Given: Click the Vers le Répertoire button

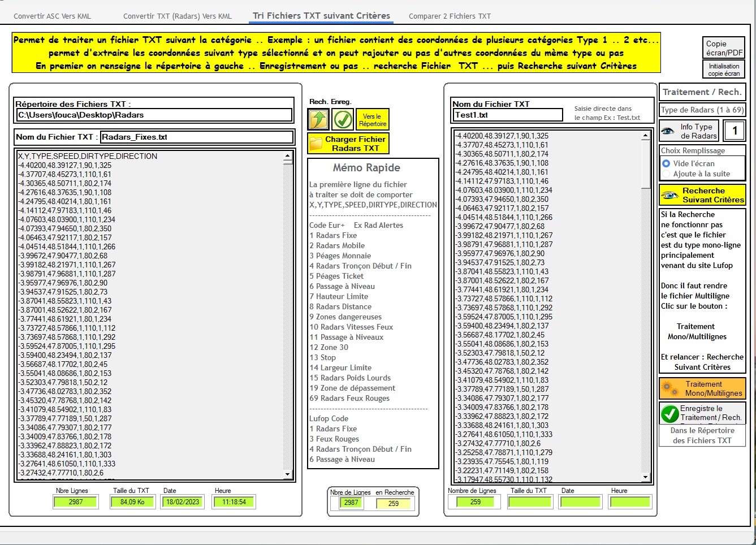Looking at the screenshot, I should click(x=372, y=120).
